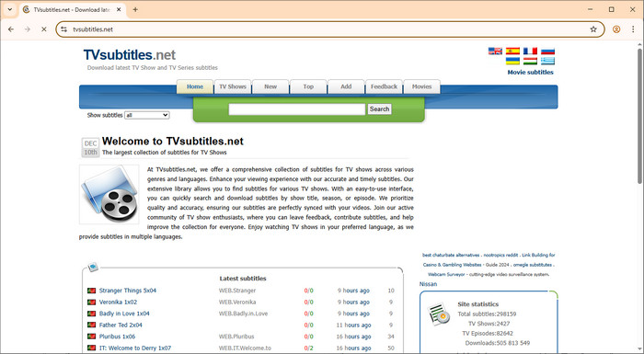
Task: Click the Site statistics document icon
Action: pyautogui.click(x=438, y=314)
